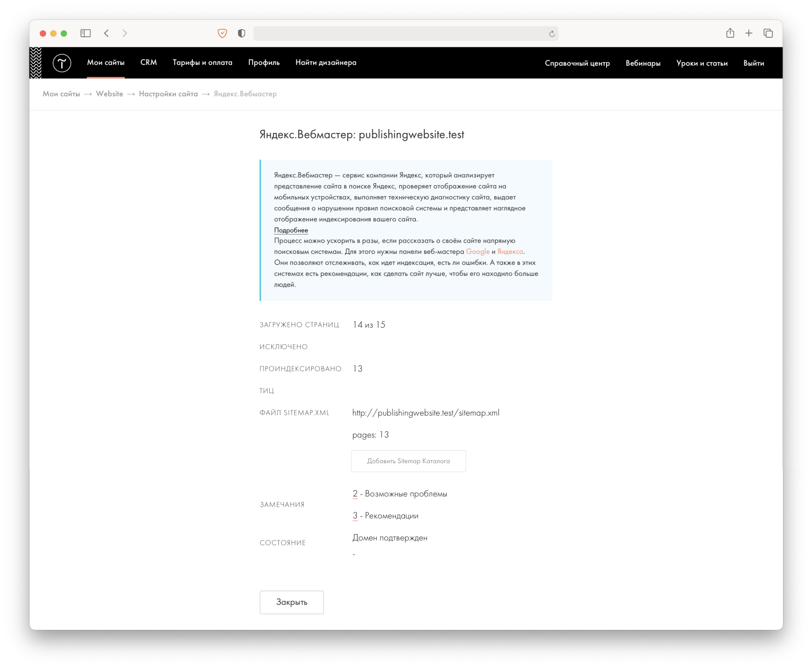Click the Tilda logo icon
Image resolution: width=812 pixels, height=671 pixels.
62,63
